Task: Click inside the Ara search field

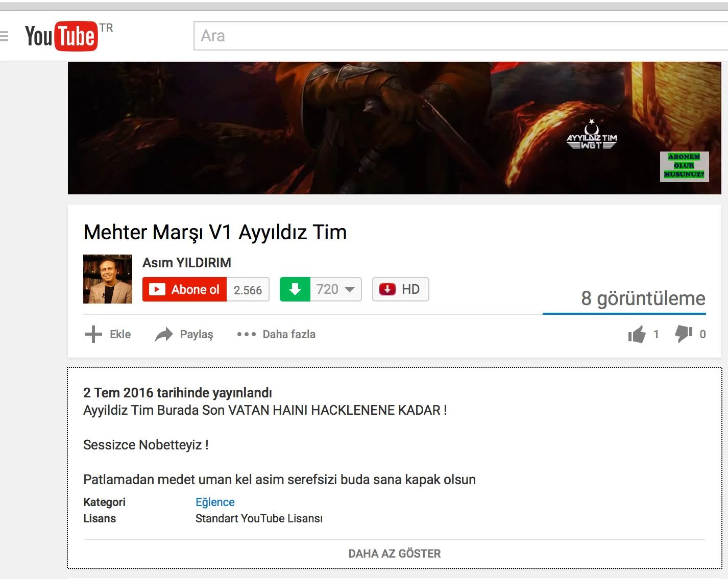Action: [x=357, y=35]
